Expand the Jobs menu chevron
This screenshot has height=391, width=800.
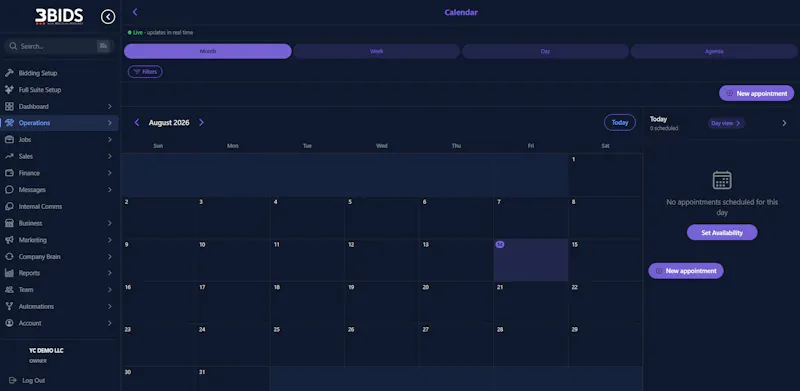110,140
